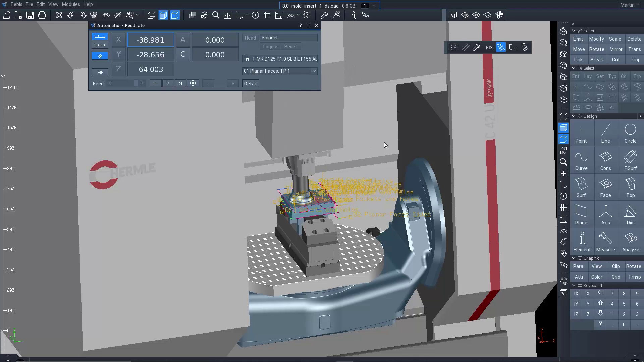Screen dimensions: 644x362
Task: Collapse the Keyboard panel section
Action: (x=574, y=285)
